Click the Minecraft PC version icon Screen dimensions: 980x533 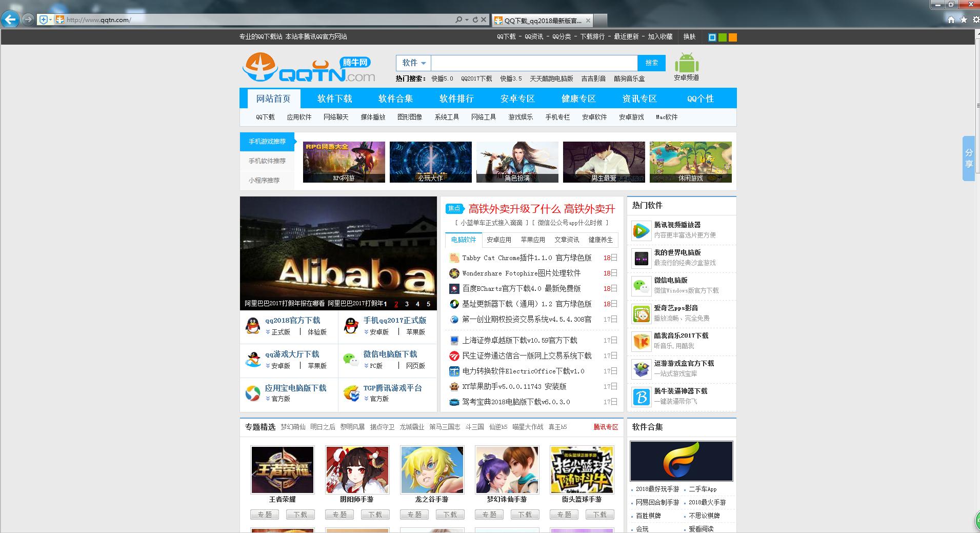[x=641, y=258]
